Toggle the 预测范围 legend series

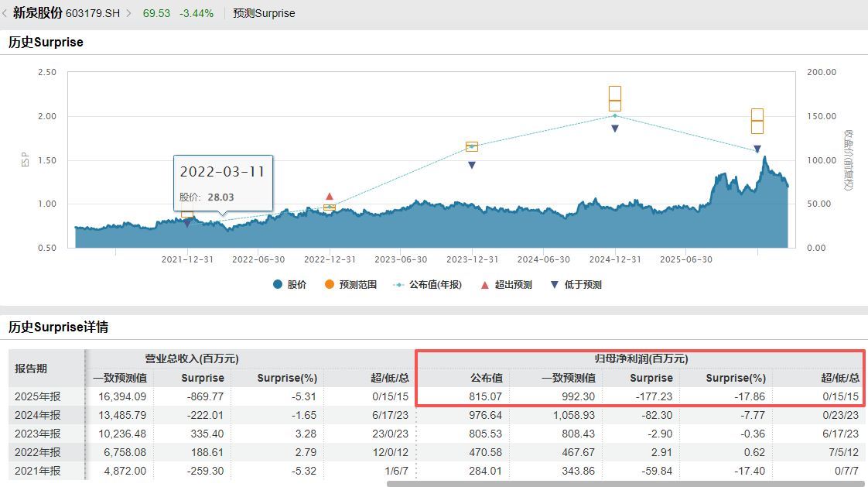coord(351,285)
